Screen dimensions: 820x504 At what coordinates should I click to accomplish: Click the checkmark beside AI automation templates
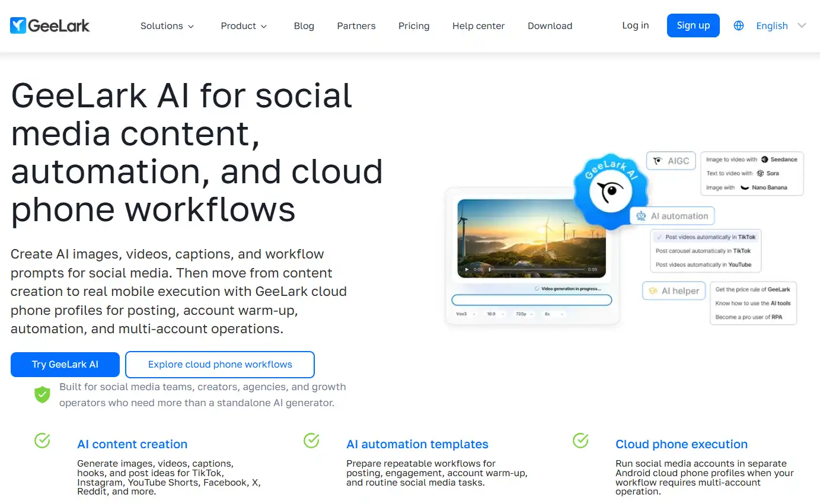(311, 441)
